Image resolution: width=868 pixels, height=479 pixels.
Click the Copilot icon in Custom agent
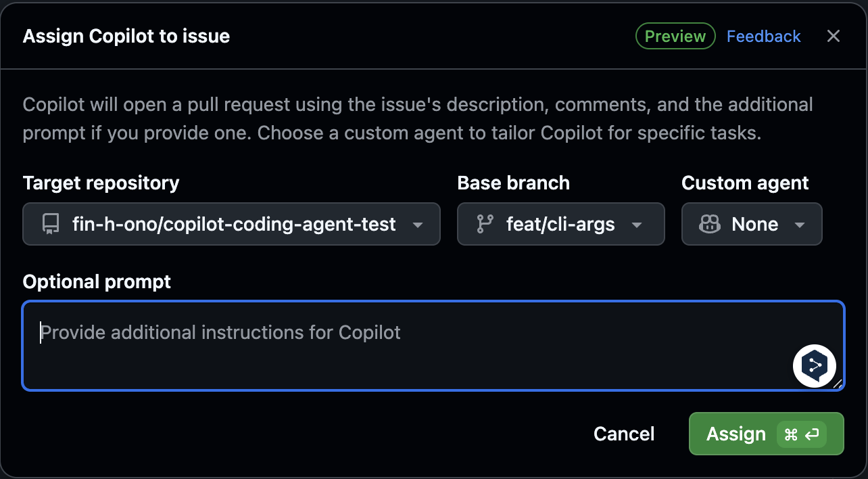coord(709,224)
